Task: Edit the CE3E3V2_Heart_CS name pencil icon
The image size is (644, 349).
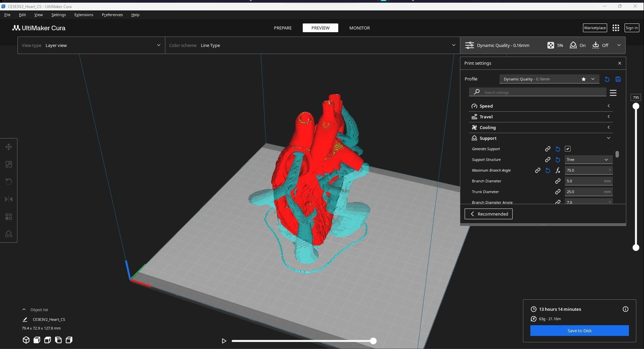Action: coord(25,319)
